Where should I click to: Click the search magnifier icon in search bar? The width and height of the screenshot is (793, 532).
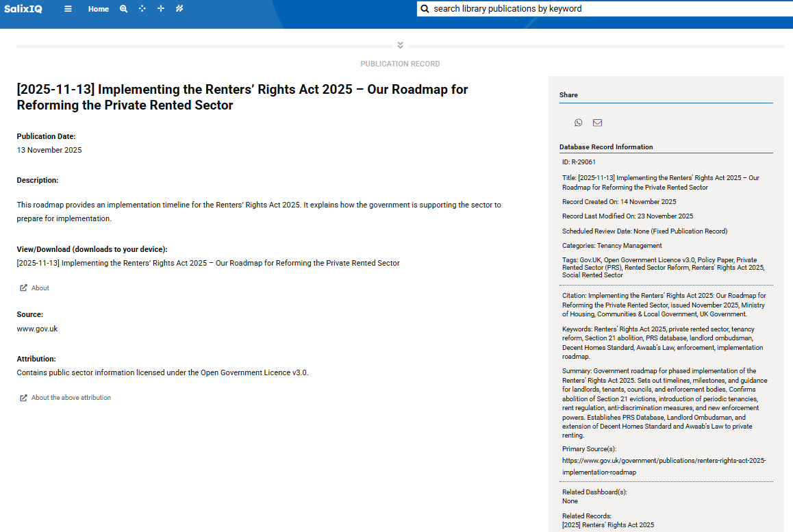(x=425, y=9)
